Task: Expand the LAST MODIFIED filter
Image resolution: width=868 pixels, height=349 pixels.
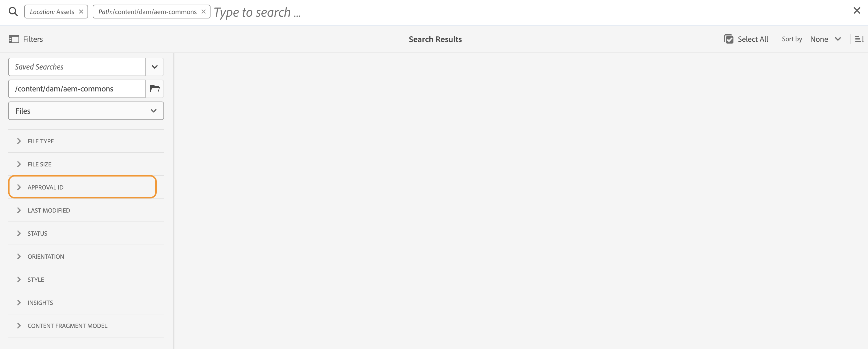Action: pos(86,210)
